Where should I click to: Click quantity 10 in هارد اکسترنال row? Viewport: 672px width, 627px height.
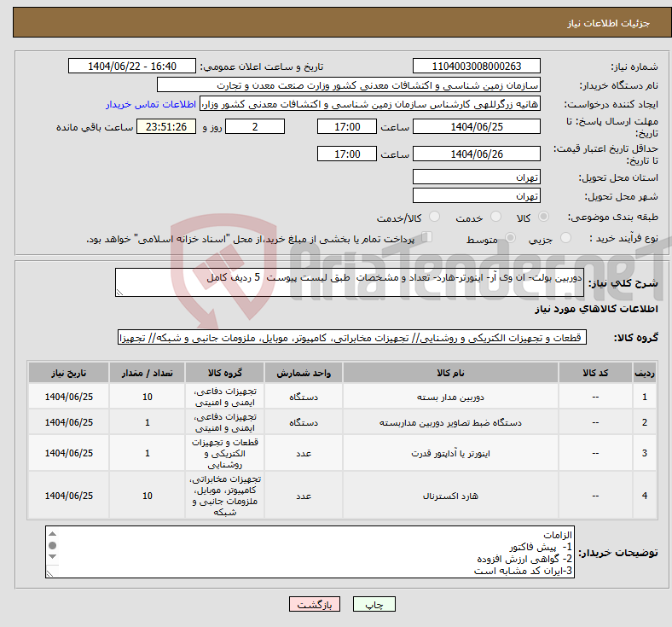point(147,496)
